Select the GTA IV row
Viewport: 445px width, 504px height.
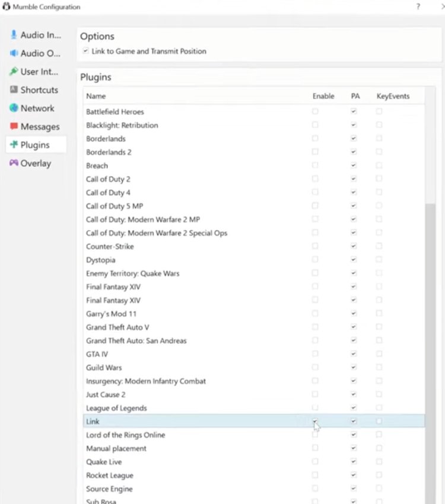[x=254, y=354]
